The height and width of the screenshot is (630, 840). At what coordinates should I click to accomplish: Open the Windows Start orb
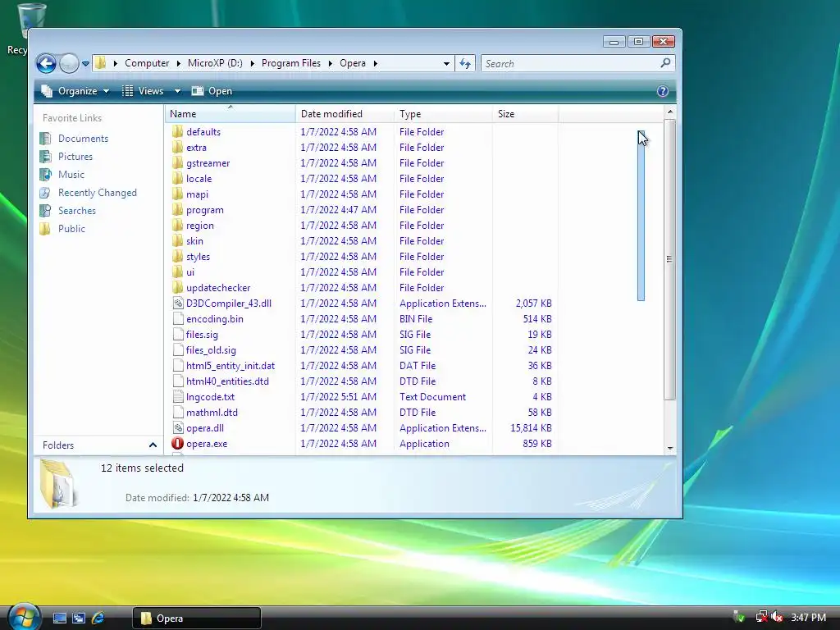tap(24, 616)
